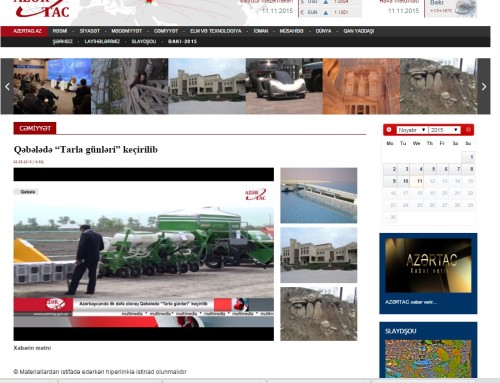Click the Xəbərin mətni link
This screenshot has height=383, width=500.
click(x=32, y=348)
